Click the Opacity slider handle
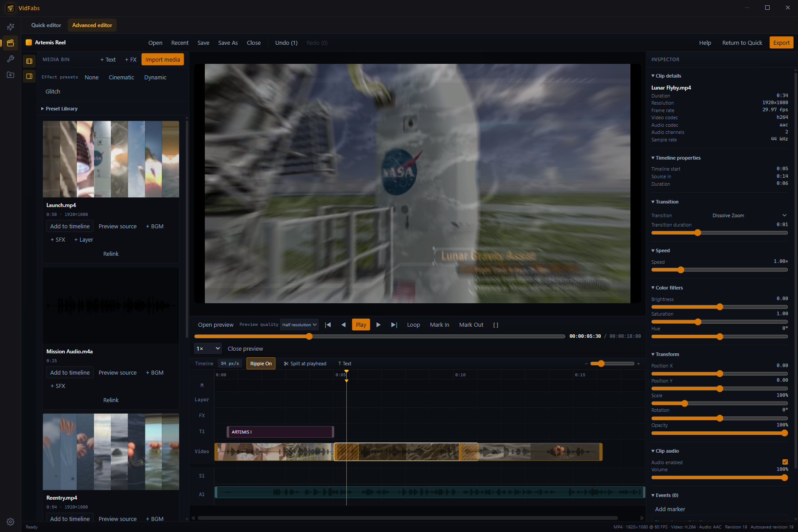The image size is (798, 532). pos(785,433)
